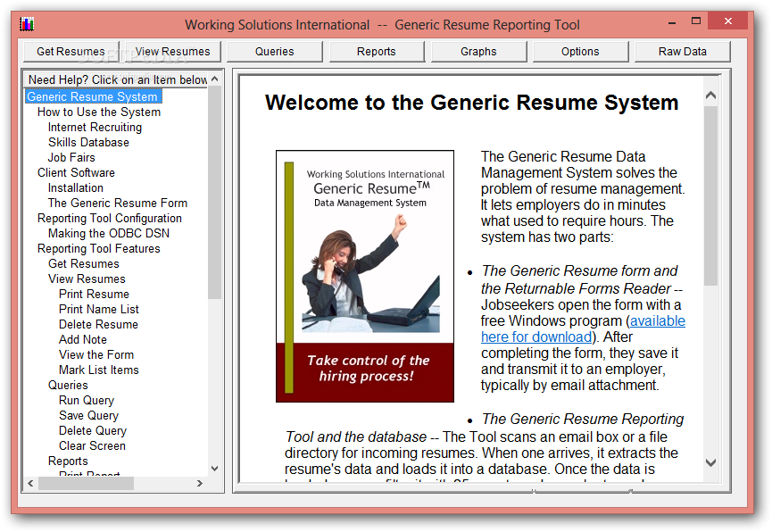
Task: Select Queries item in help tree
Action: (68, 386)
